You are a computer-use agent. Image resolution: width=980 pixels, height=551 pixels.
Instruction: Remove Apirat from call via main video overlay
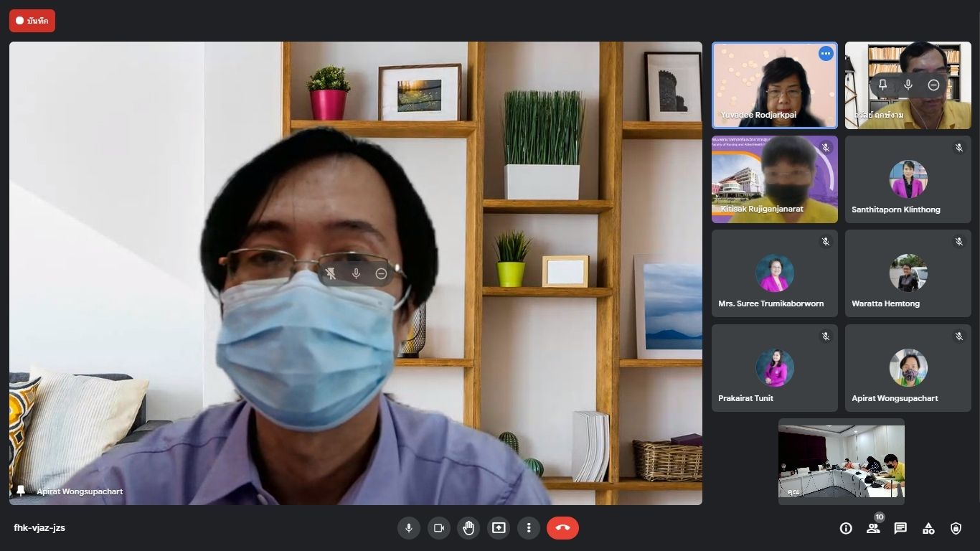tap(382, 273)
